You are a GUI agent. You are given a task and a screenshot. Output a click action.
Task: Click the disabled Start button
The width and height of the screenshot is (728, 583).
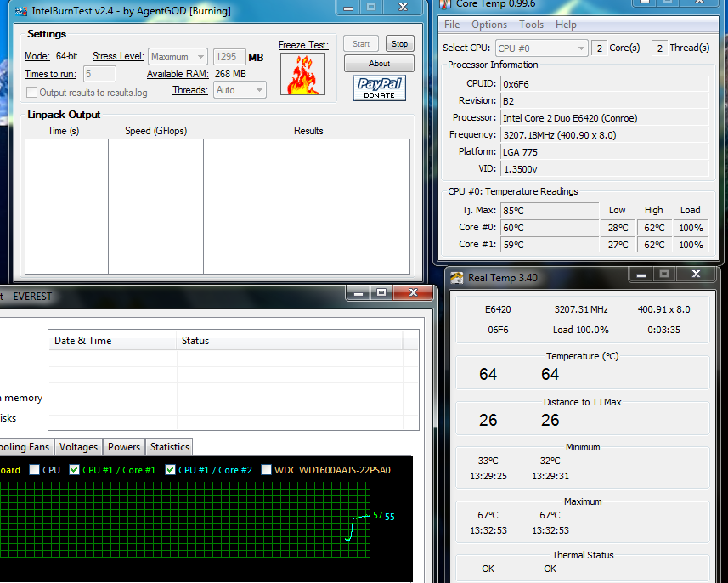[x=361, y=44]
